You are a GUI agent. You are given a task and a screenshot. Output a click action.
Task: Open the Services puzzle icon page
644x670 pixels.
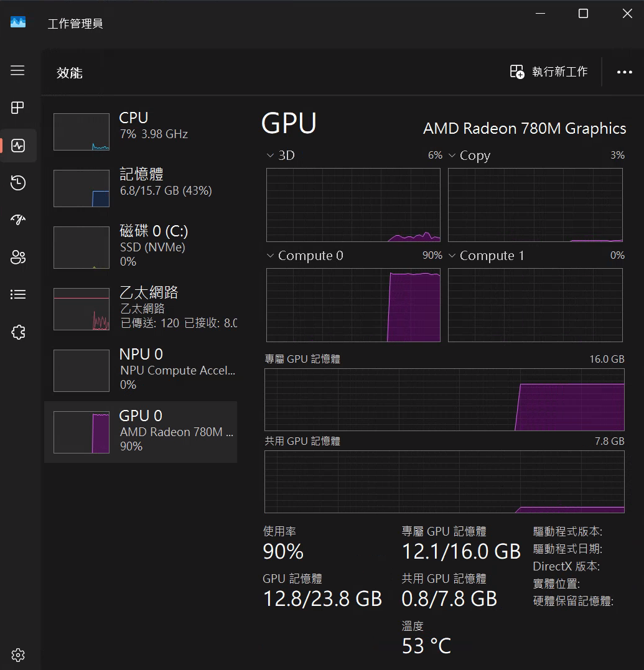click(18, 332)
